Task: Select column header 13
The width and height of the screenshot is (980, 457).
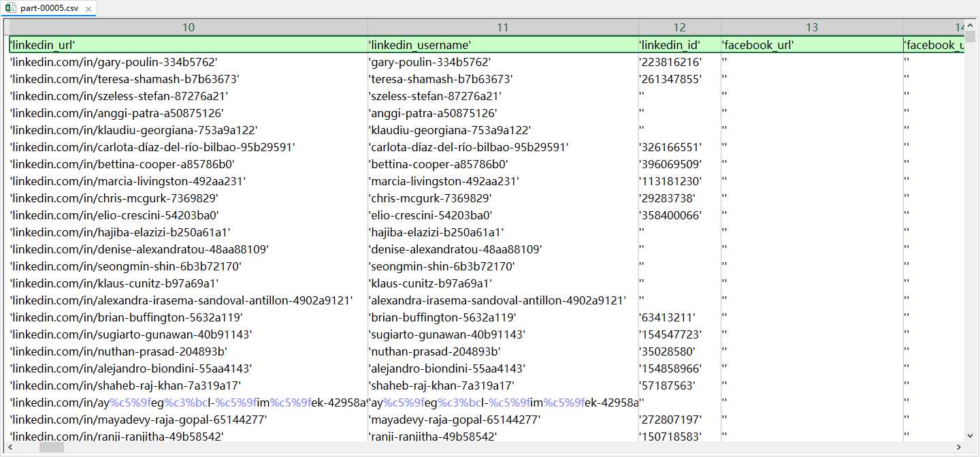Action: (812, 27)
